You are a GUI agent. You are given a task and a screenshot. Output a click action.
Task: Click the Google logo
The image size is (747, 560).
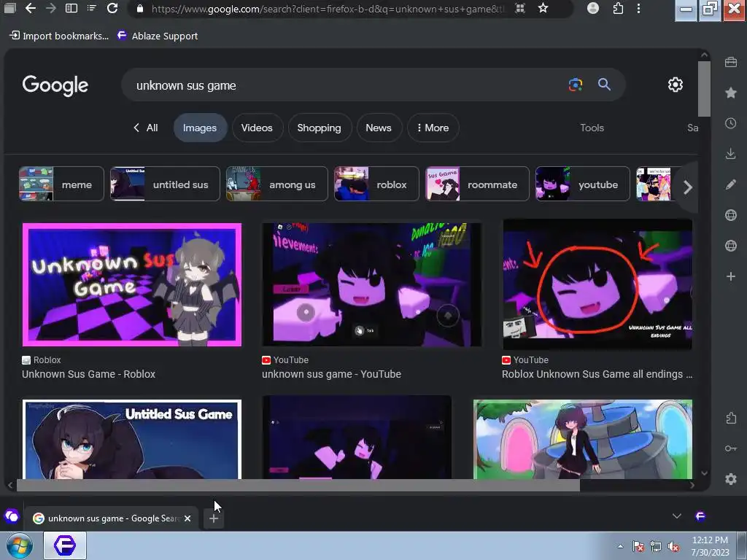[55, 85]
